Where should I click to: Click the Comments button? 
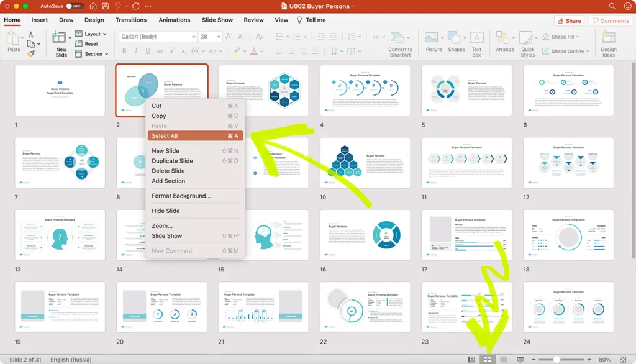click(611, 20)
